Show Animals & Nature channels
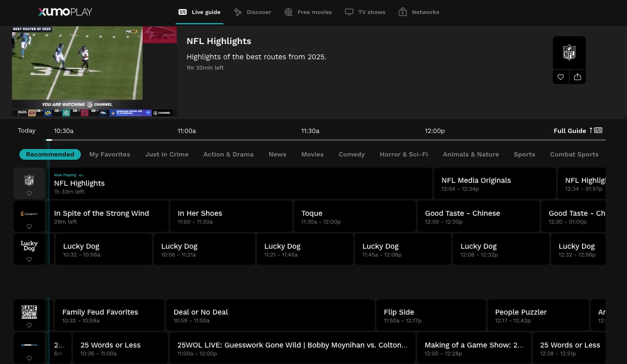Screen dimensions: 627x364 471,154
